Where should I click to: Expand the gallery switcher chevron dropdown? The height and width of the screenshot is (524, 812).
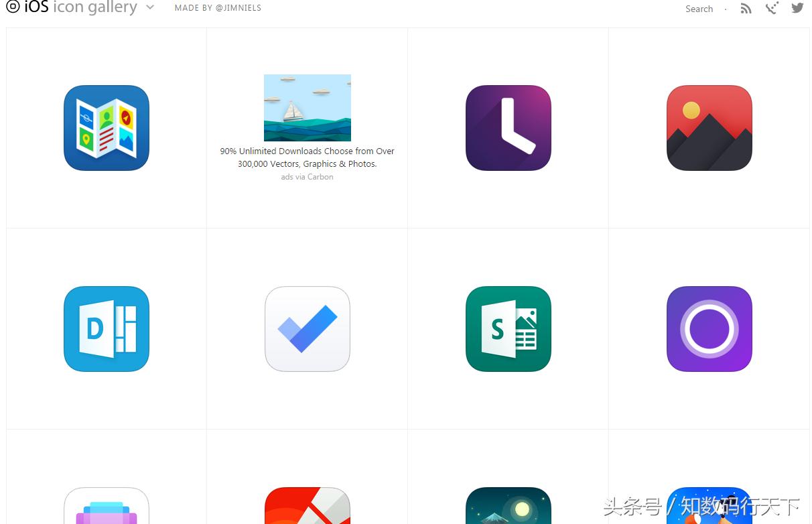(150, 8)
